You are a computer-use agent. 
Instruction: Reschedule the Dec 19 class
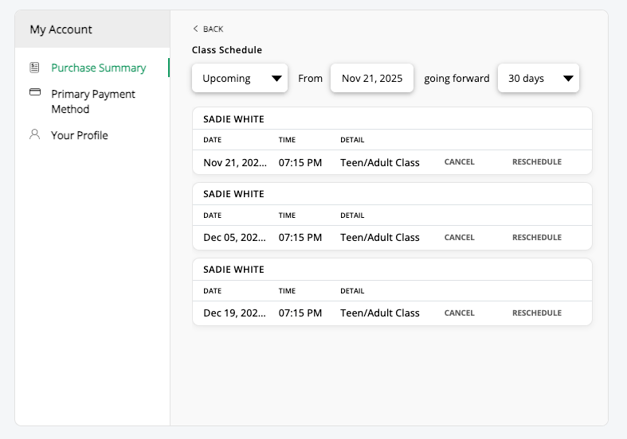[x=536, y=313]
